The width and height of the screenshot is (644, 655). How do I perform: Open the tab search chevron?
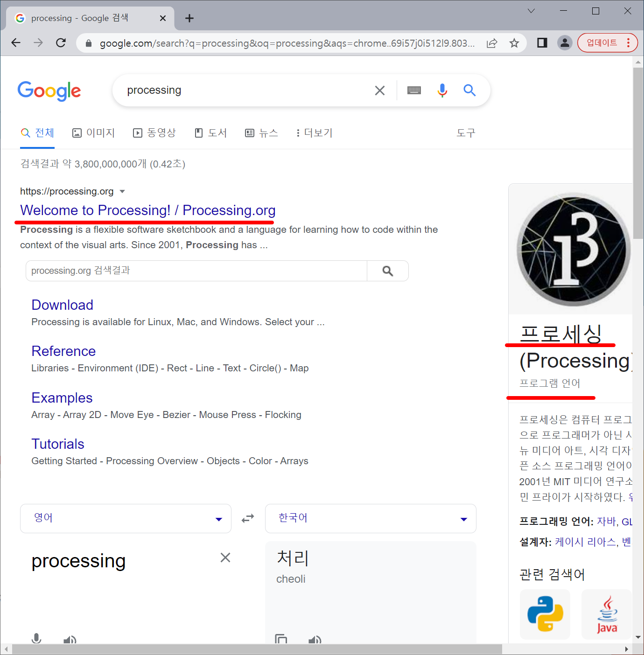coord(531,11)
